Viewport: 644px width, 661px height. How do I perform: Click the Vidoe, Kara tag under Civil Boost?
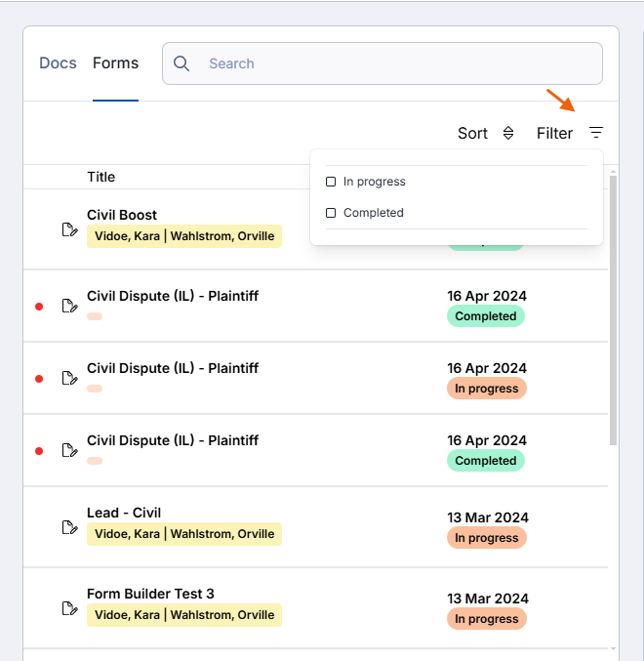[127, 236]
